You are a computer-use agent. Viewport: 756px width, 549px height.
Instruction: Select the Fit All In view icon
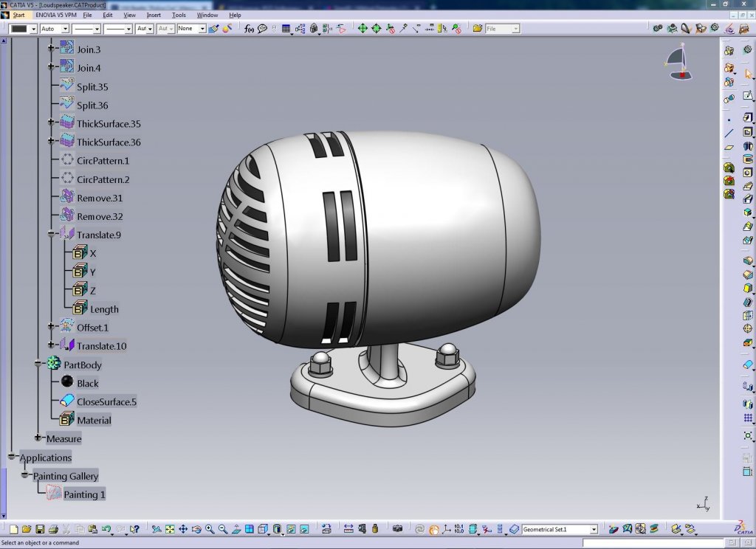(x=170, y=529)
